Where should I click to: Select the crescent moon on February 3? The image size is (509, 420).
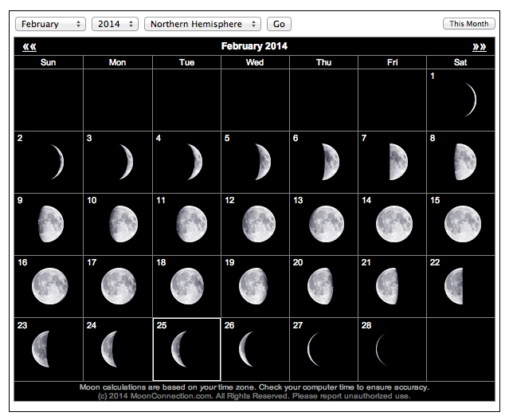(x=123, y=162)
